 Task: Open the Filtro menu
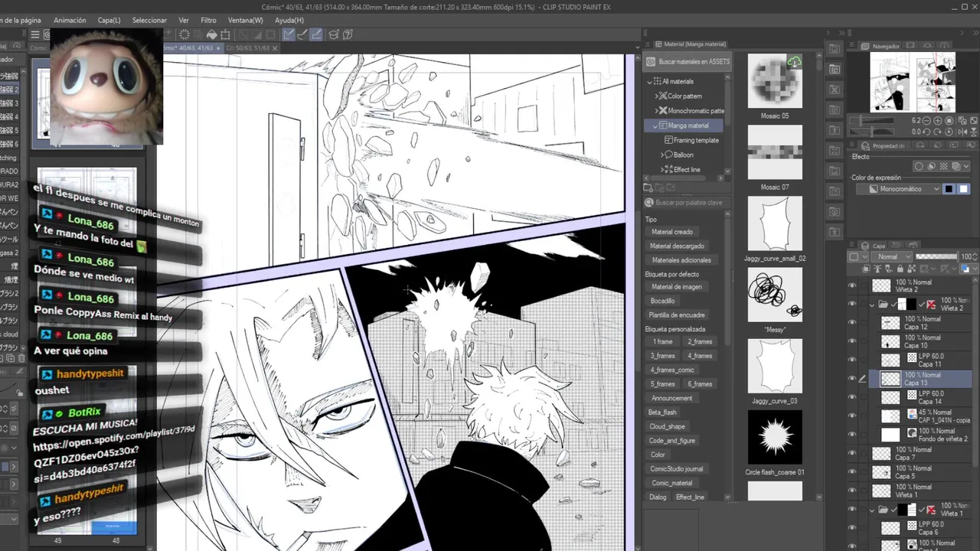click(x=208, y=20)
